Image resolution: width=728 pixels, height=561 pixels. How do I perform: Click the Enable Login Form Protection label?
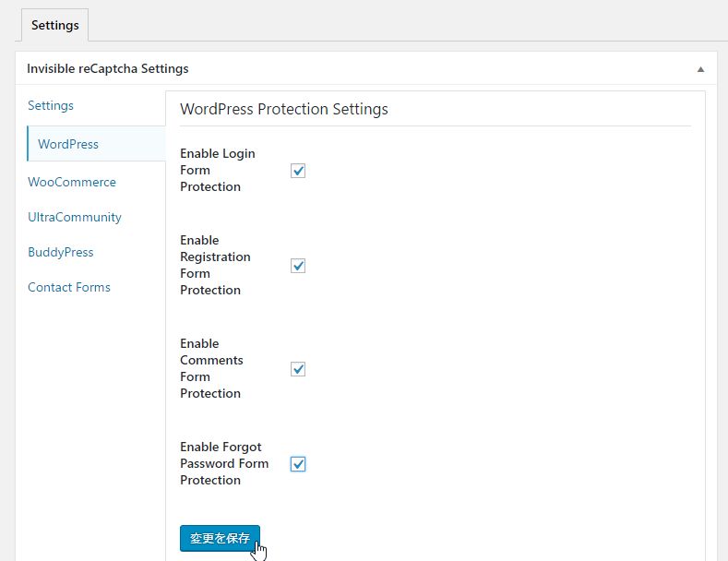217,170
